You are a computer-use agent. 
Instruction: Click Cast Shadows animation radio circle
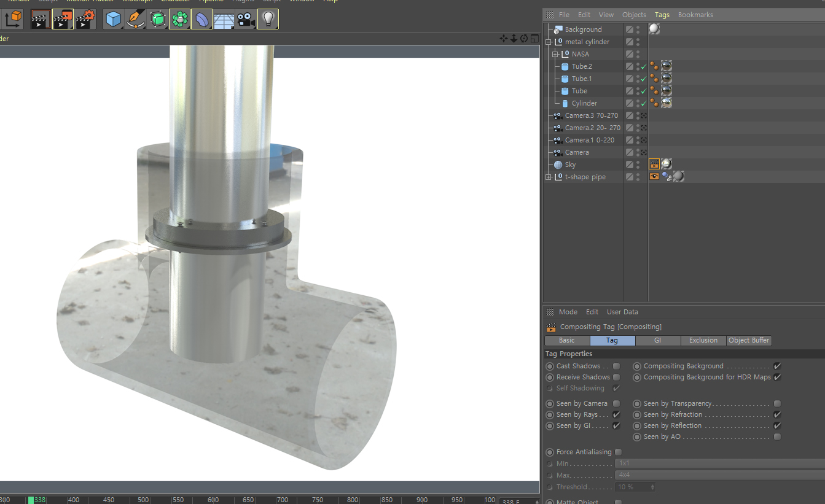point(550,366)
